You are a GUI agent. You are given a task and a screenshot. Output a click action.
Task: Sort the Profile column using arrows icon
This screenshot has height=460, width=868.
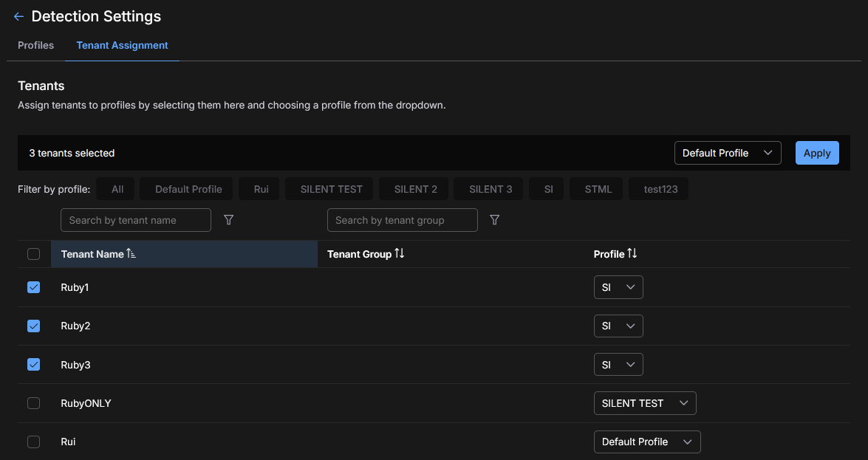click(632, 254)
